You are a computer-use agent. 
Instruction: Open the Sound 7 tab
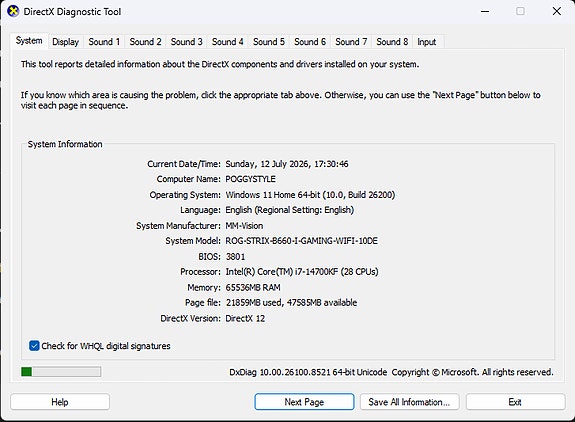point(351,42)
